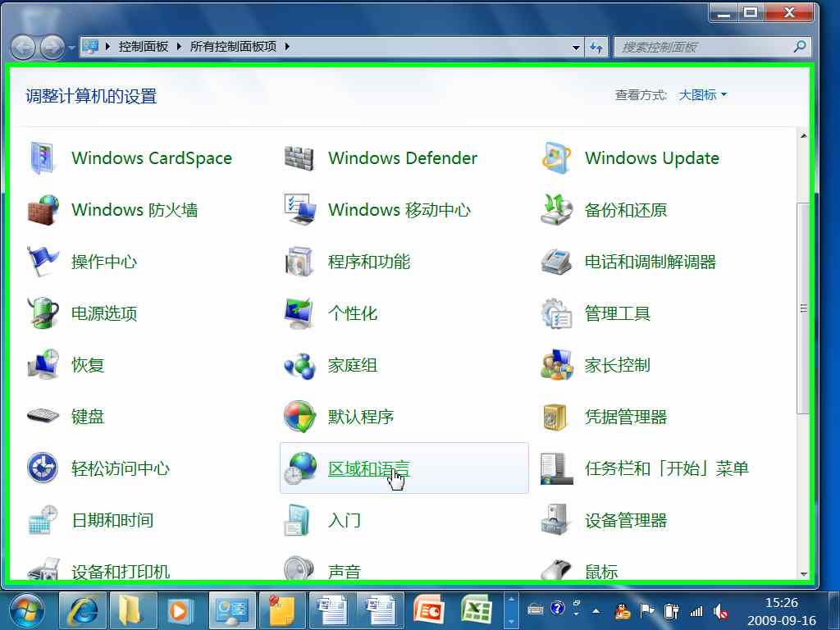The image size is (840, 630).
Task: Expand arrow after 控制面板 breadcrumb
Action: [179, 47]
